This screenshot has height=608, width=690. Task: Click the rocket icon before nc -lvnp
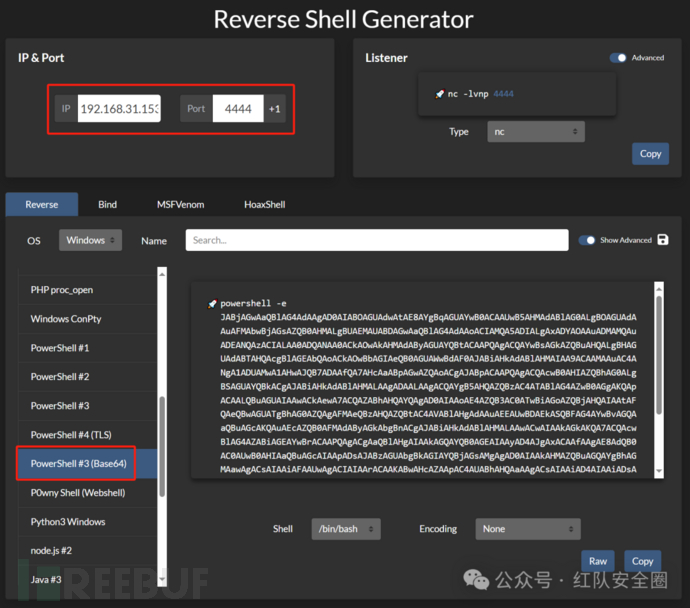pos(440,94)
